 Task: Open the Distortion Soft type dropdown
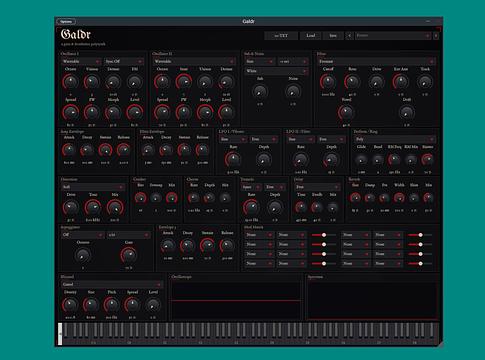(93, 187)
